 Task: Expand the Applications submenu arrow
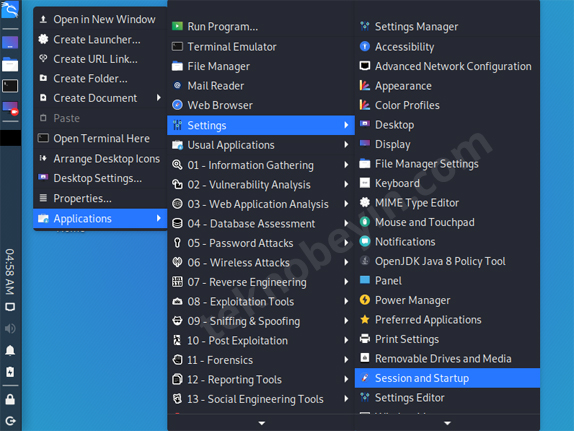[x=159, y=218]
